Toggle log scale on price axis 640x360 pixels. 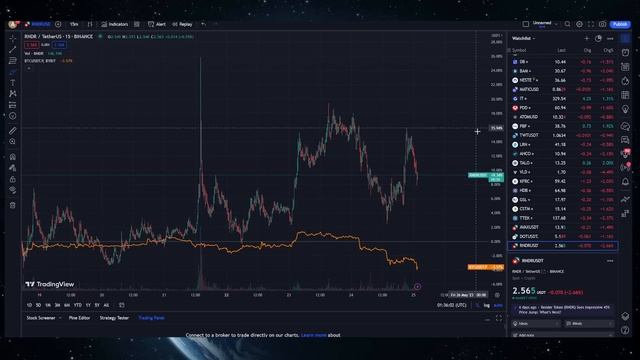[487, 305]
